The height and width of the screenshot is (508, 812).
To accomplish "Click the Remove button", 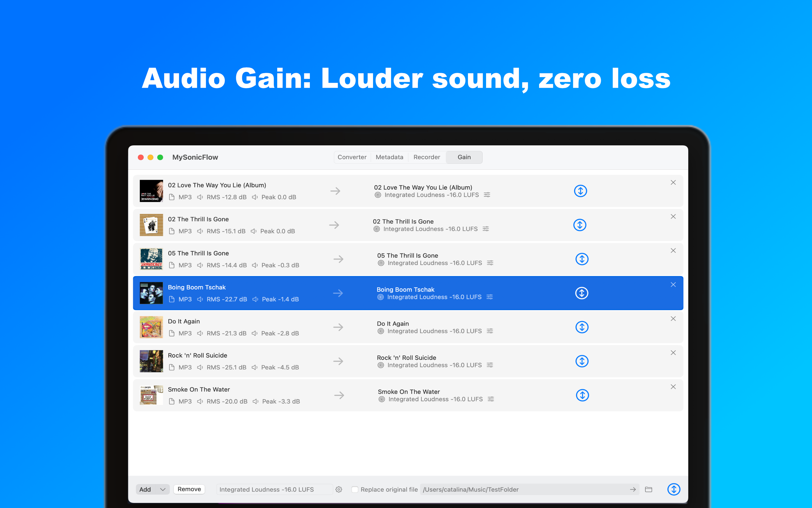I will pos(189,489).
